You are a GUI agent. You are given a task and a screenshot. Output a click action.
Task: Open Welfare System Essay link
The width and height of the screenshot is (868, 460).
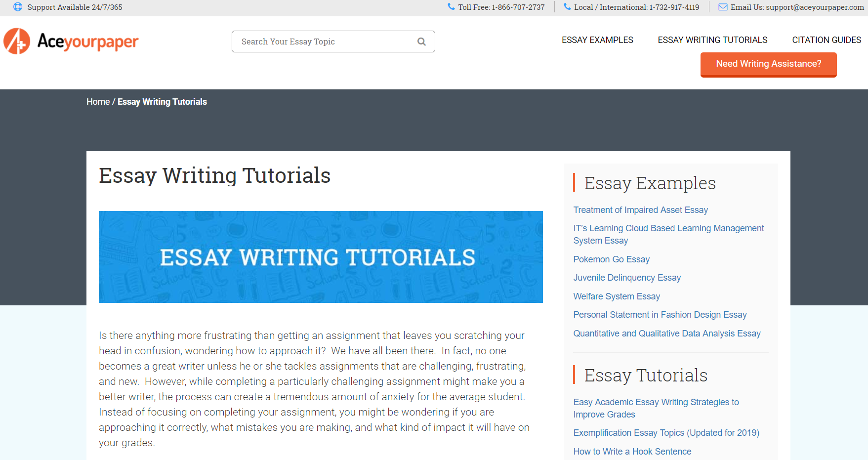[617, 296]
